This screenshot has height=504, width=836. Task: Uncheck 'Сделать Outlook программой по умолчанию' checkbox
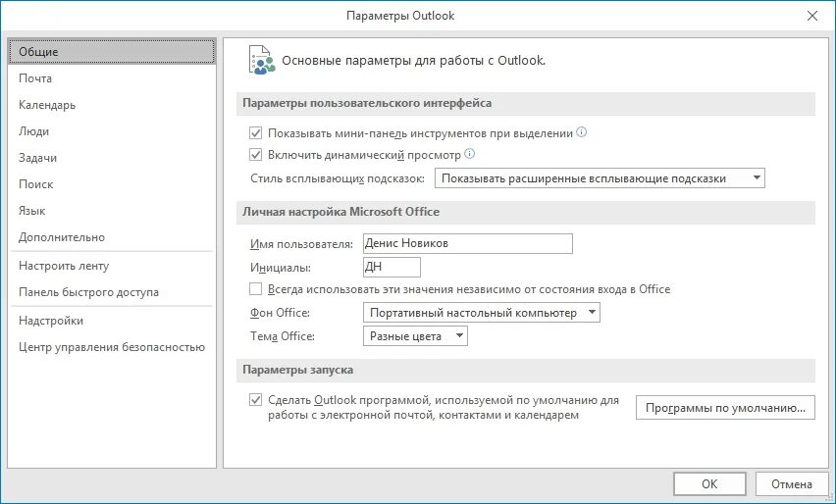tap(256, 400)
